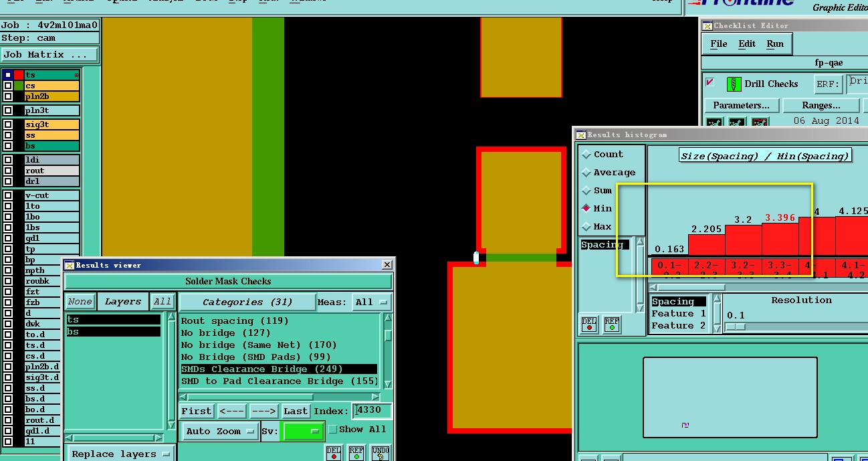This screenshot has width=868, height=461.
Task: Toggle the ts layer checkbox
Action: 8,75
